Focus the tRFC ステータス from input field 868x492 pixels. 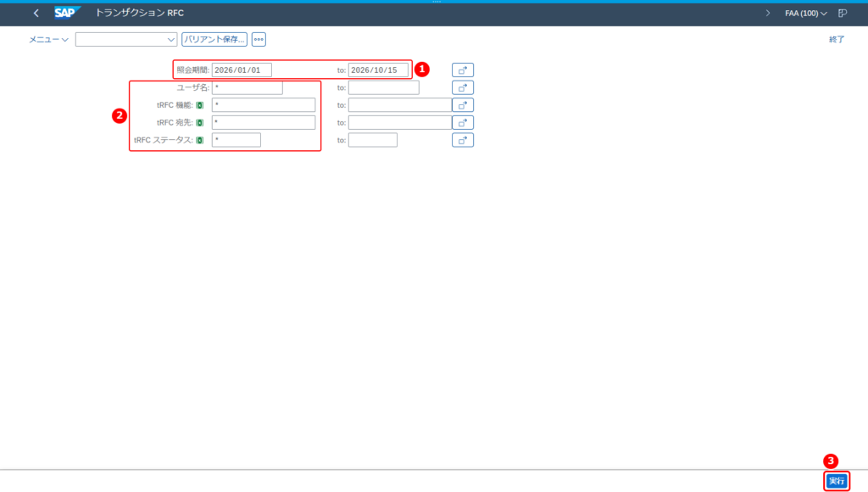[236, 140]
